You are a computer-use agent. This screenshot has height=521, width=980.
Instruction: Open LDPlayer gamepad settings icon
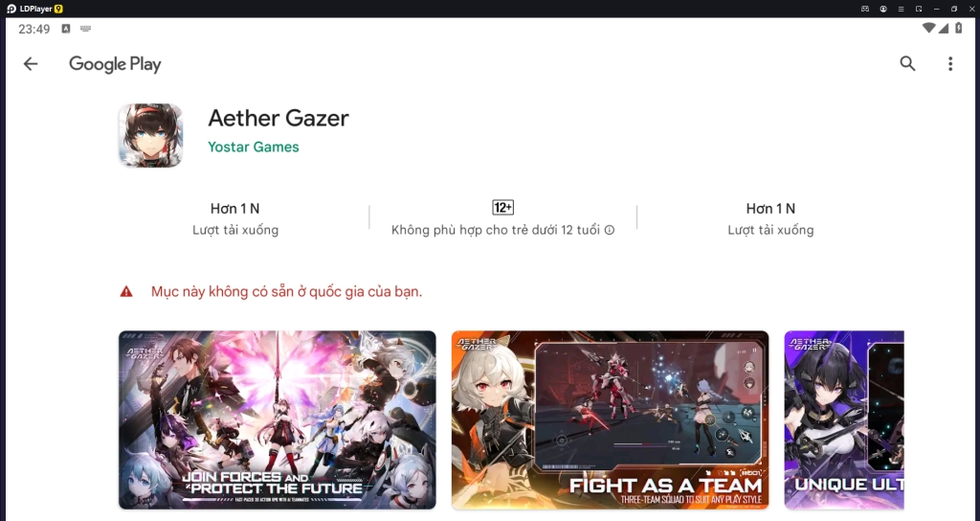[865, 9]
